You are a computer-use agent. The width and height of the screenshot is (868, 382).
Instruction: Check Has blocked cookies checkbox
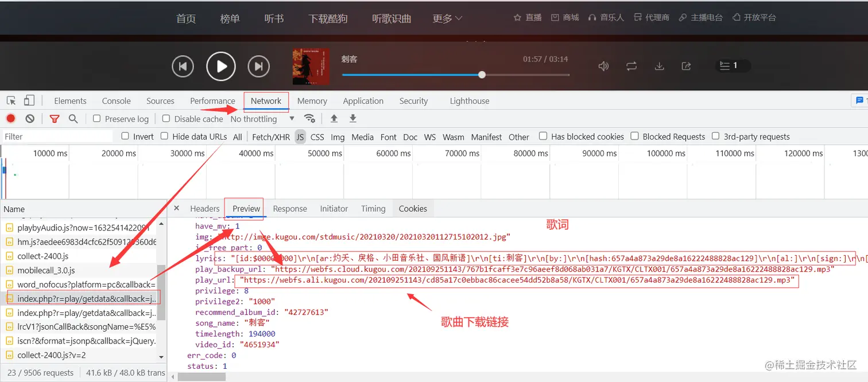tap(543, 136)
